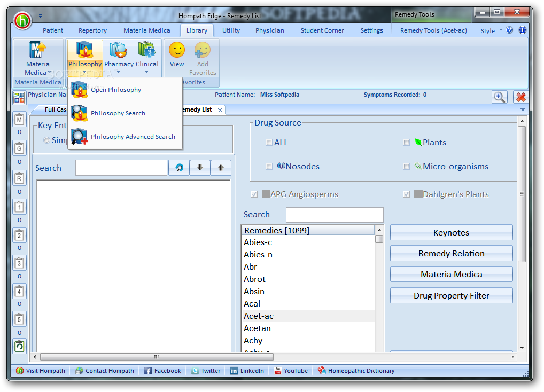Click the left Search input field
544x392 pixels.
[x=121, y=168]
